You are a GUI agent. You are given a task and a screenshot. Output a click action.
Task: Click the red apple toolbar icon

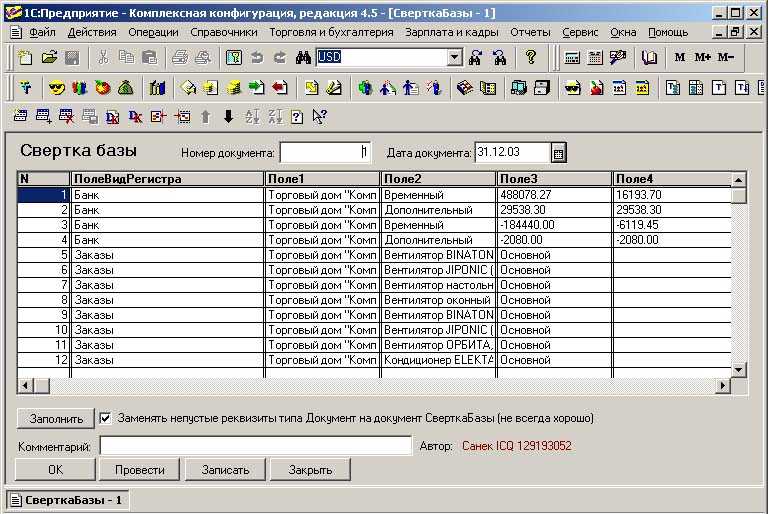click(103, 88)
